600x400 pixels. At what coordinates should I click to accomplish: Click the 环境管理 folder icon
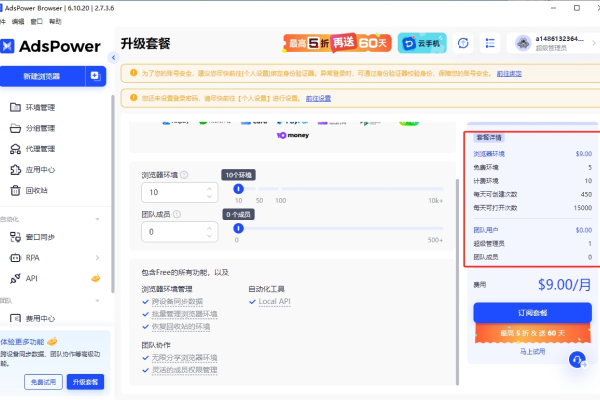click(15, 107)
